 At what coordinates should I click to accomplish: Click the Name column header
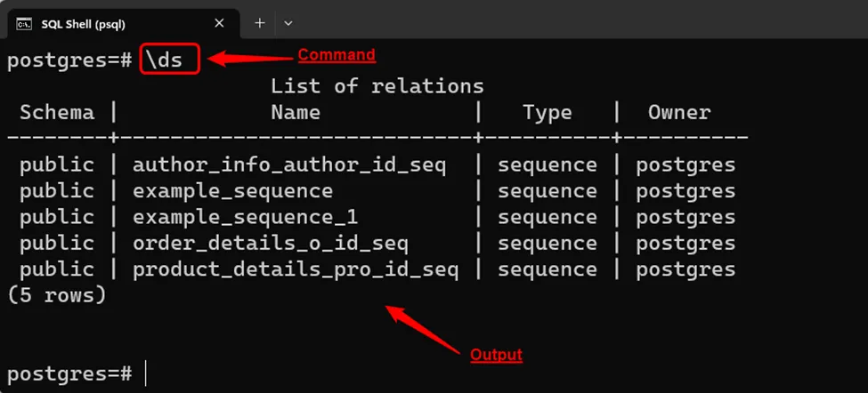[x=295, y=112]
